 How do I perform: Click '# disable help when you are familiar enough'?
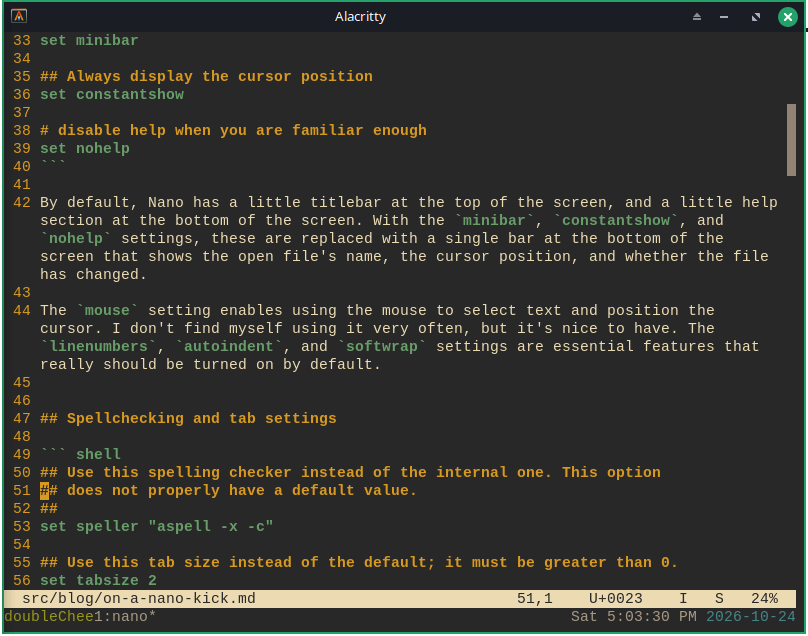tap(233, 130)
